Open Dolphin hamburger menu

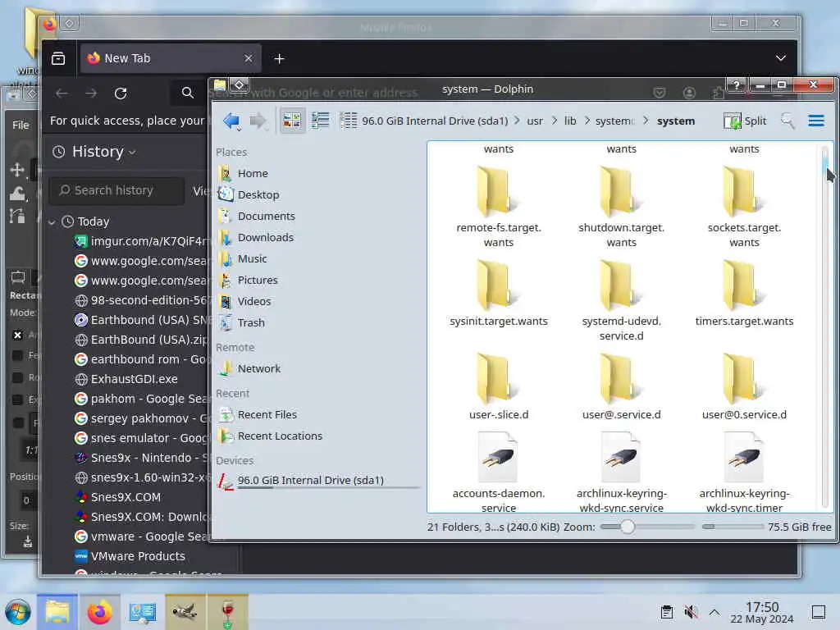click(816, 121)
